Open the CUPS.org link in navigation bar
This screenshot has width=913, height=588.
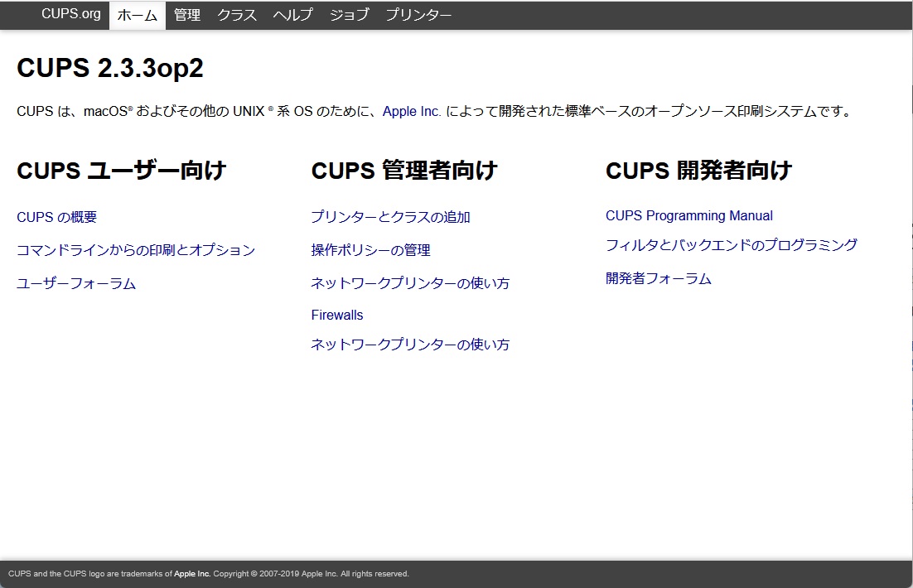pyautogui.click(x=70, y=14)
